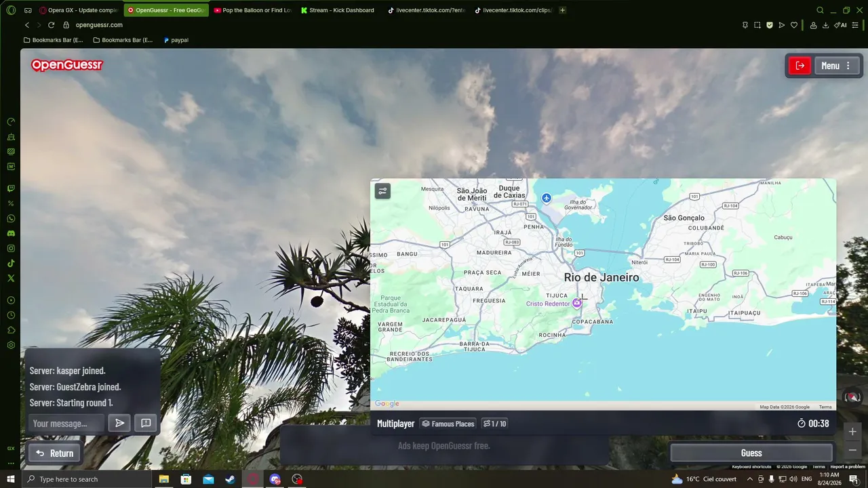The image size is (868, 488).
Task: Launch Steam from the taskbar
Action: pos(231,479)
